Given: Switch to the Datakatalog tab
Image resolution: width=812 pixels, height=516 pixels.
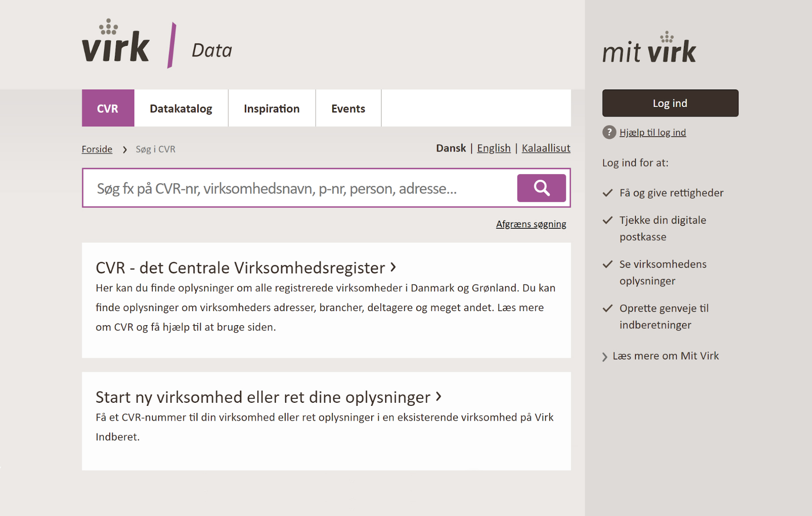Looking at the screenshot, I should point(181,108).
